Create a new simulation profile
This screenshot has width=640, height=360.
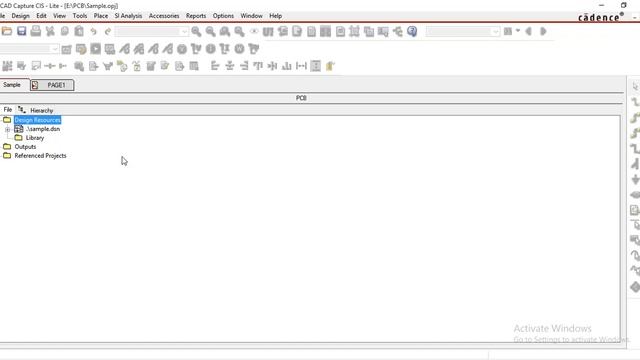67,49
